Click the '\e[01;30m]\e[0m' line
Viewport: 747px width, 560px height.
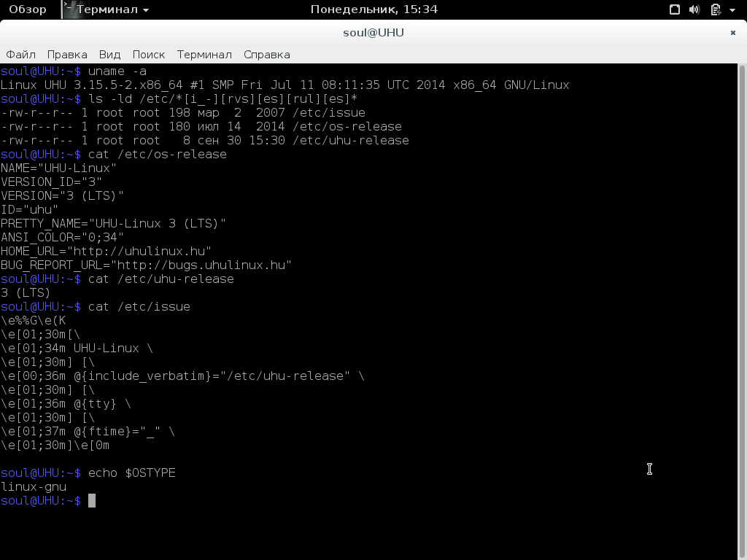[55, 446]
